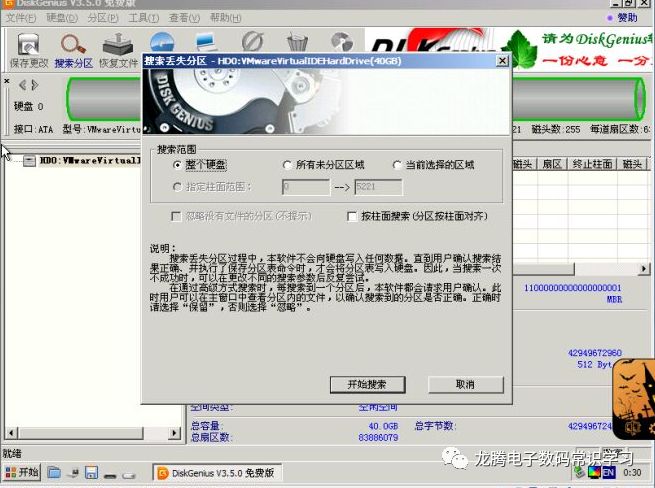Click right arrow of tree panel scrollbar
The width and height of the screenshot is (655, 488).
click(x=174, y=433)
